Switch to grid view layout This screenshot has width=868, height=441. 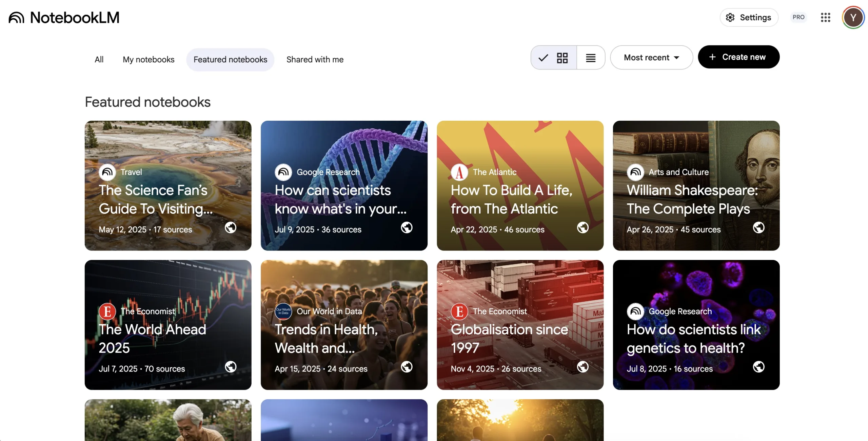coord(554,58)
